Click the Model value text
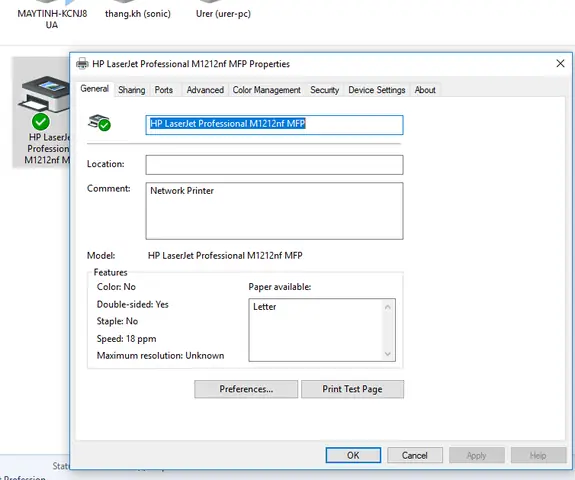575x480 pixels. (x=225, y=256)
